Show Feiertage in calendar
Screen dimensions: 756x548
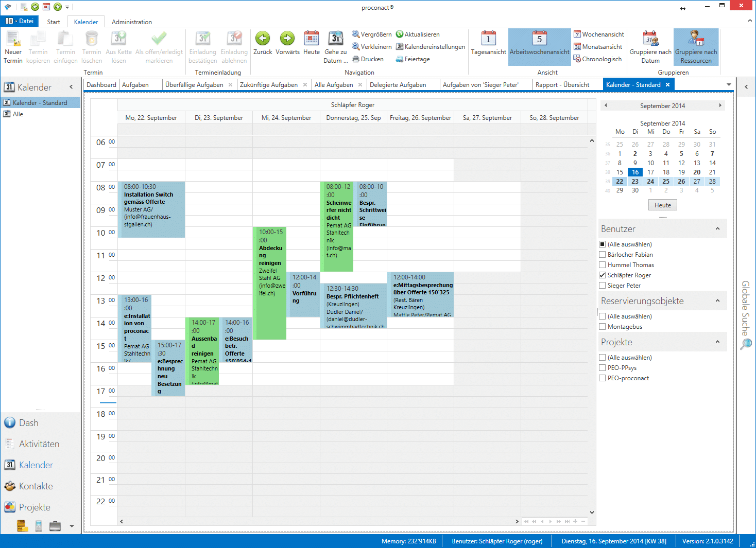point(413,59)
